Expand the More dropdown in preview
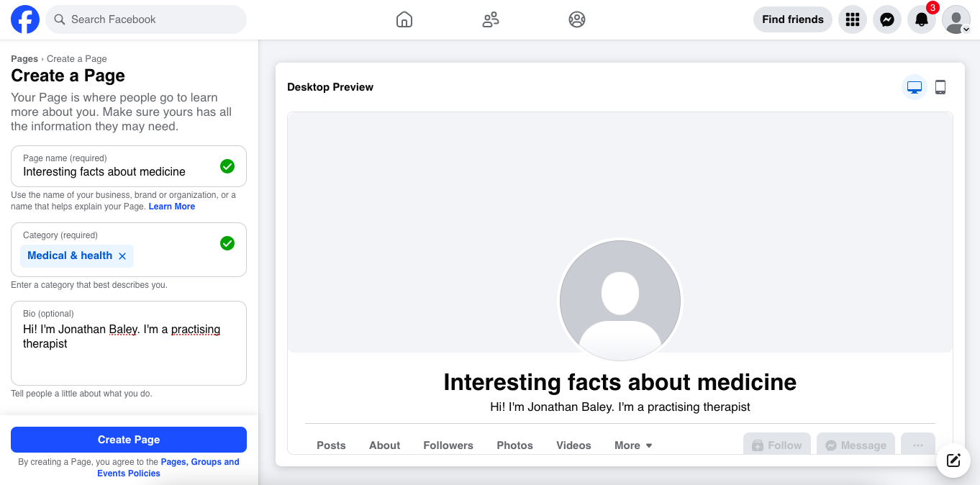980x485 pixels. pos(633,445)
